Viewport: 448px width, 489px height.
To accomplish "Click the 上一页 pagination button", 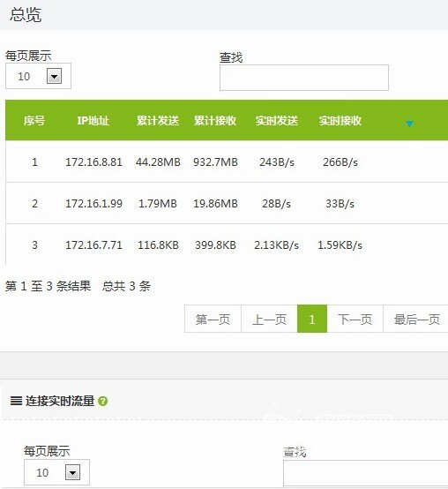I will tap(269, 319).
